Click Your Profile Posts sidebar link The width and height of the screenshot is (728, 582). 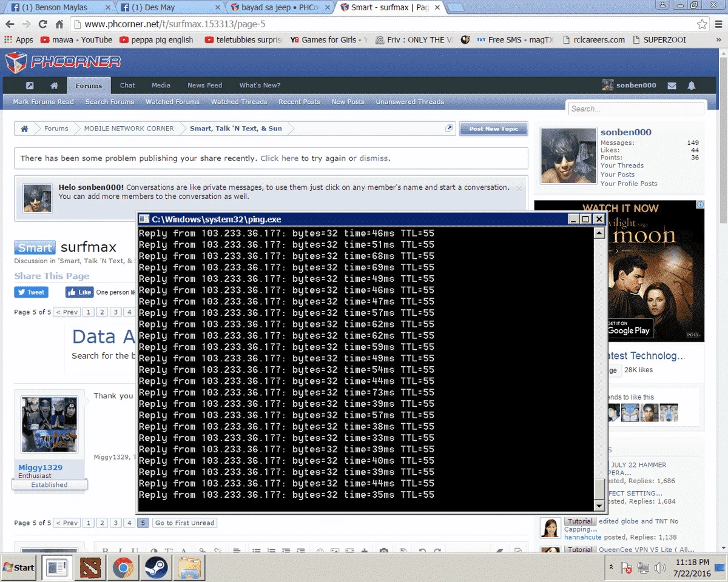(x=629, y=184)
